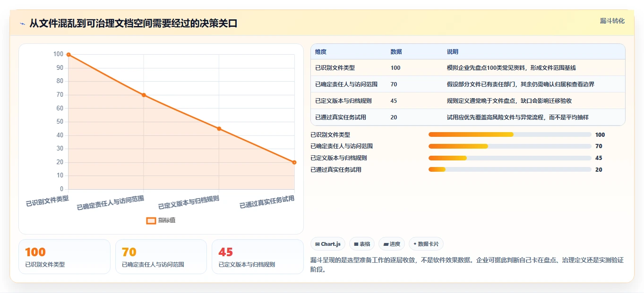
Task: Click the progress bar for 已定义版本与归档规则
Action: [x=510, y=158]
